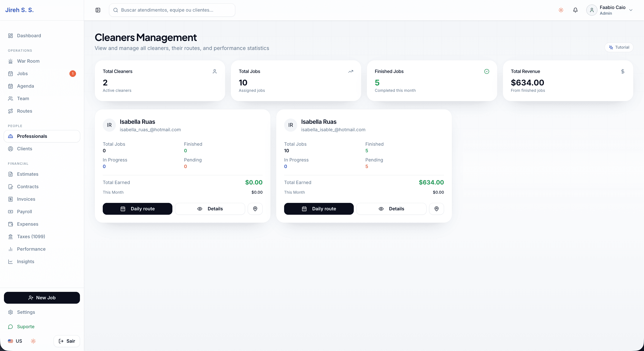Click Daily route for isabella_ruas_ cleaner
This screenshot has height=351, width=644.
pyautogui.click(x=138, y=209)
